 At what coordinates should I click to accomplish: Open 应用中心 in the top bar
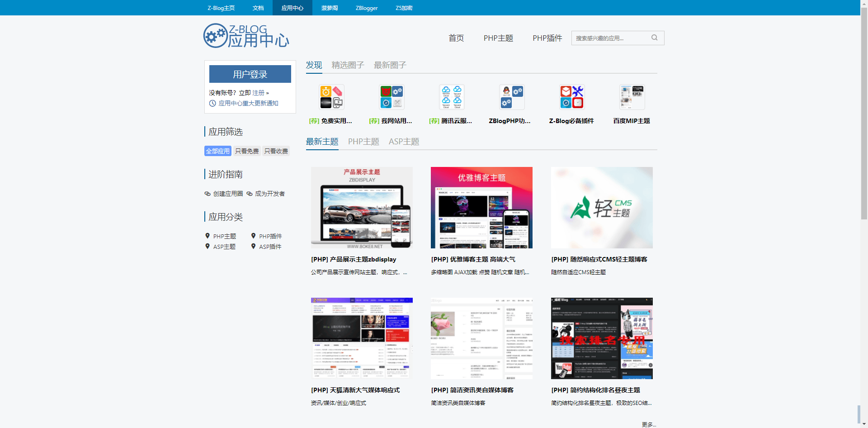click(x=292, y=8)
